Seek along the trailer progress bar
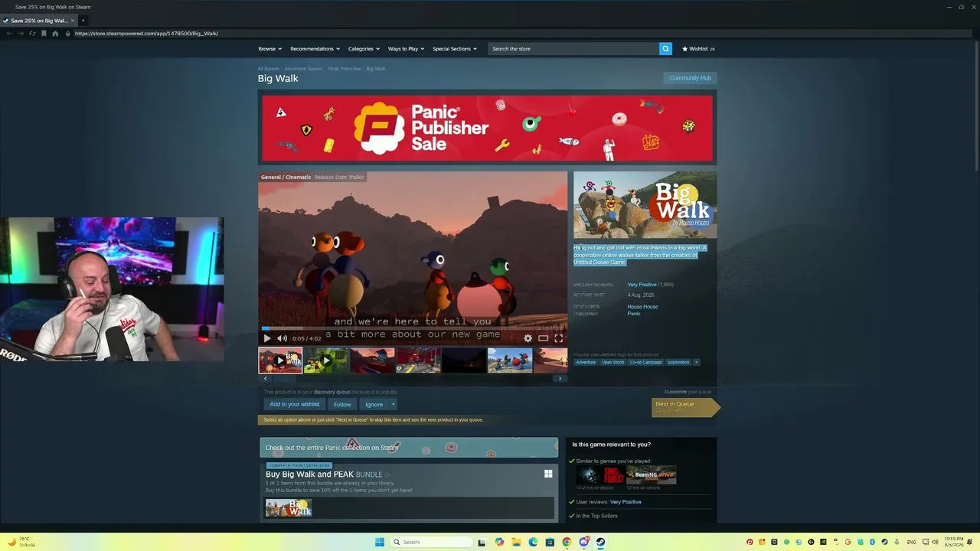Viewport: 980px width, 551px height. click(413, 328)
